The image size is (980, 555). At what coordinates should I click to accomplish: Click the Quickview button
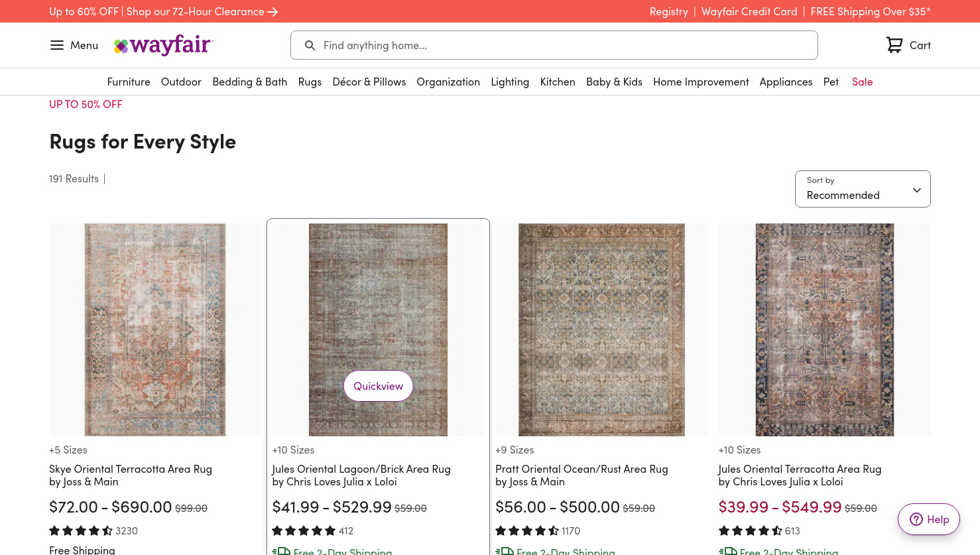(x=378, y=386)
